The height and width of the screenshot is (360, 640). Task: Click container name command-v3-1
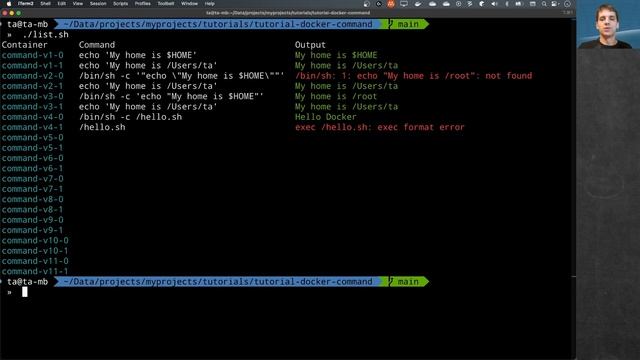pyautogui.click(x=32, y=107)
